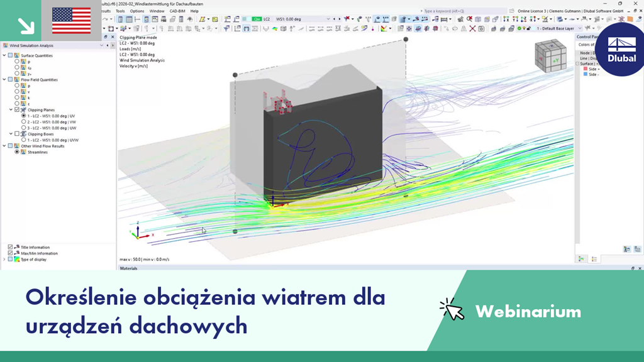This screenshot has height=362, width=644.
Task: Collapse the Surface Quantities tree node
Action: tap(4, 55)
